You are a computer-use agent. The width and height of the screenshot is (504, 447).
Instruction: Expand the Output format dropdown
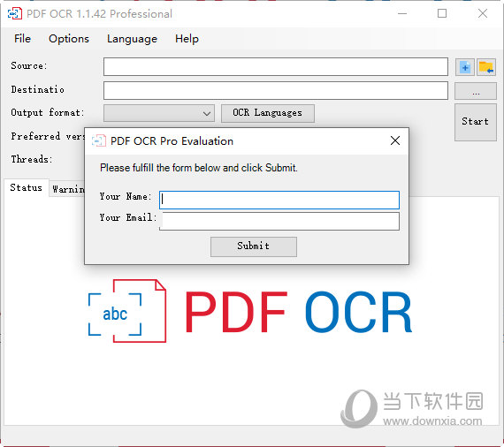click(x=159, y=113)
